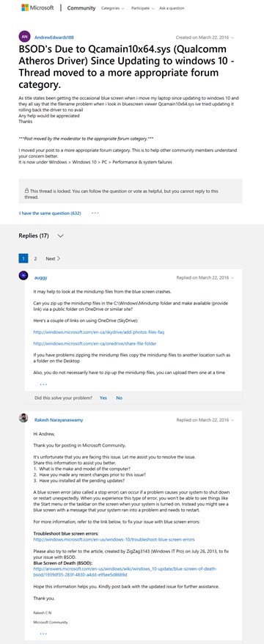Expand the Categories dropdown in header

point(112,8)
